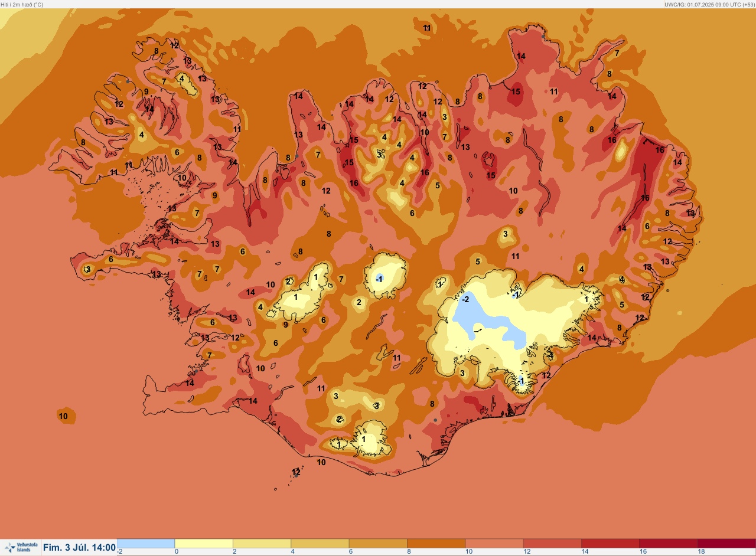This screenshot has width=756, height=556.
Task: Select the 6 to 8 legend color swatch
Action: [378, 544]
